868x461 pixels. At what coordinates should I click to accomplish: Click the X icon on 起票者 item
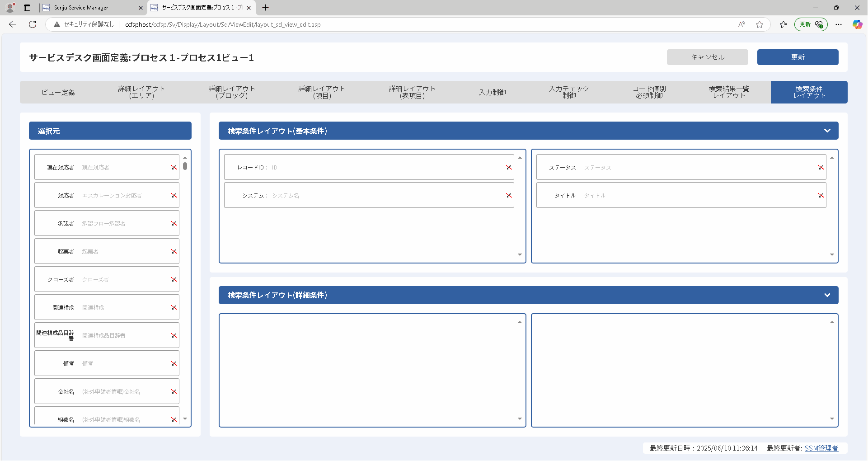(x=174, y=252)
